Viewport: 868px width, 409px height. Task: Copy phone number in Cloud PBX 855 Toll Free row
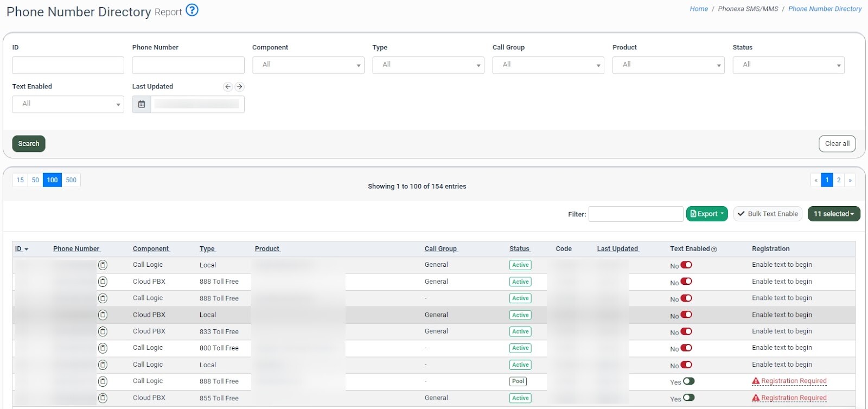click(103, 398)
